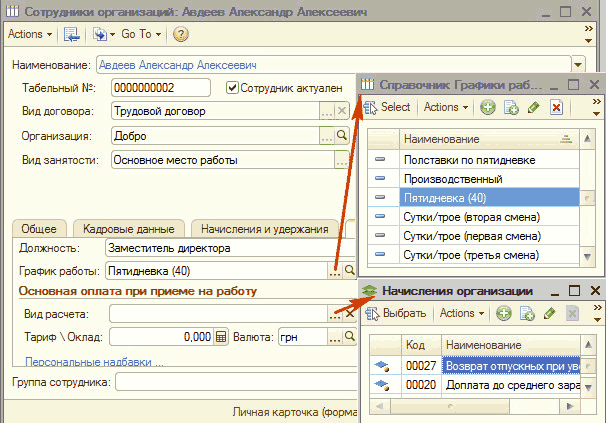Open calculator for Тариф \ Оклад

[221, 337]
